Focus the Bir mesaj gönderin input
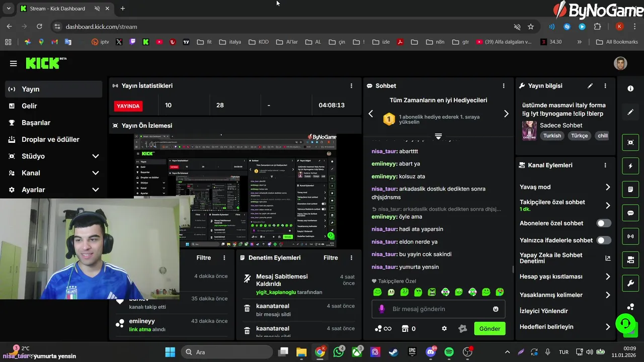This screenshot has height=362, width=644. [x=439, y=309]
